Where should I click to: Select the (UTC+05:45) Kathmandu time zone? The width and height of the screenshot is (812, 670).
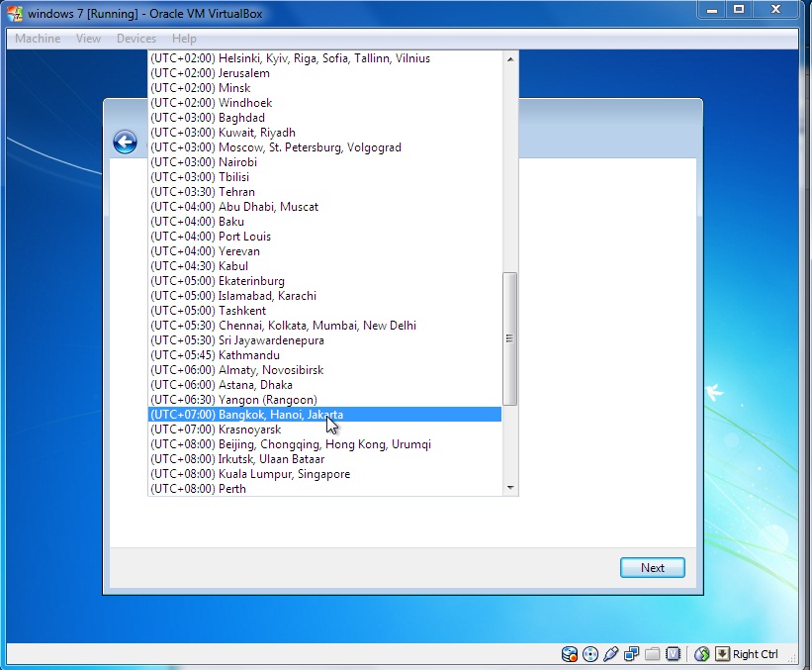tap(324, 355)
